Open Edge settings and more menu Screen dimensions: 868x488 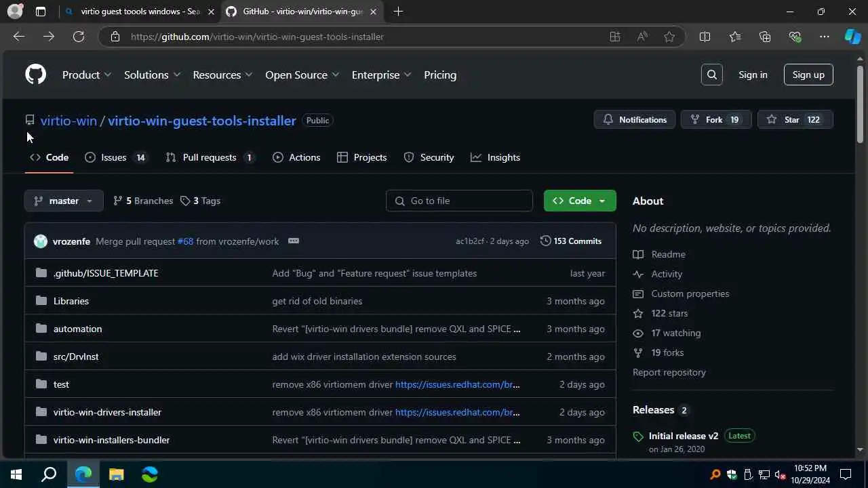[825, 37]
